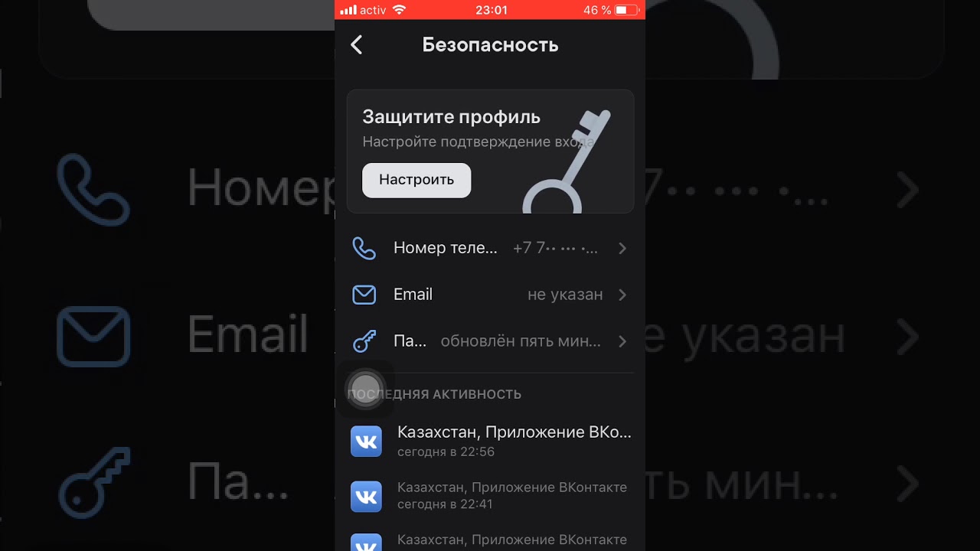Tap the Защитите профиль card title
Screen dimensions: 980x551
click(452, 117)
